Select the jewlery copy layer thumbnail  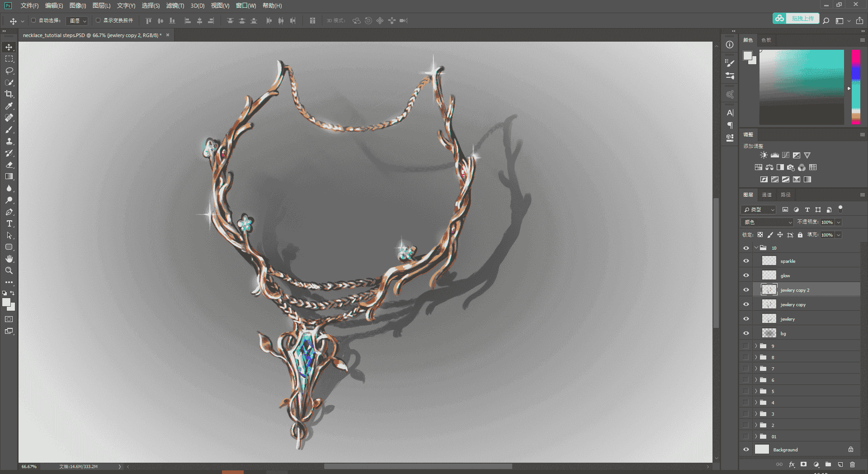pos(769,304)
